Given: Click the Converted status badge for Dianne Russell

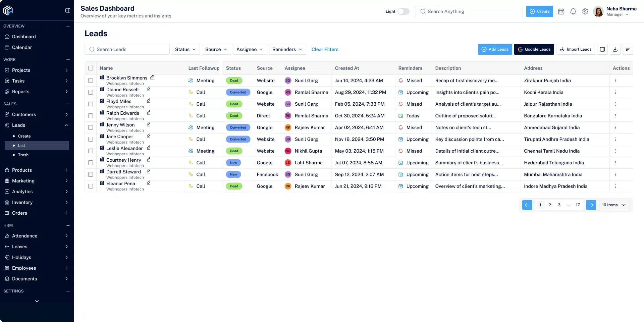Looking at the screenshot, I should click(238, 92).
